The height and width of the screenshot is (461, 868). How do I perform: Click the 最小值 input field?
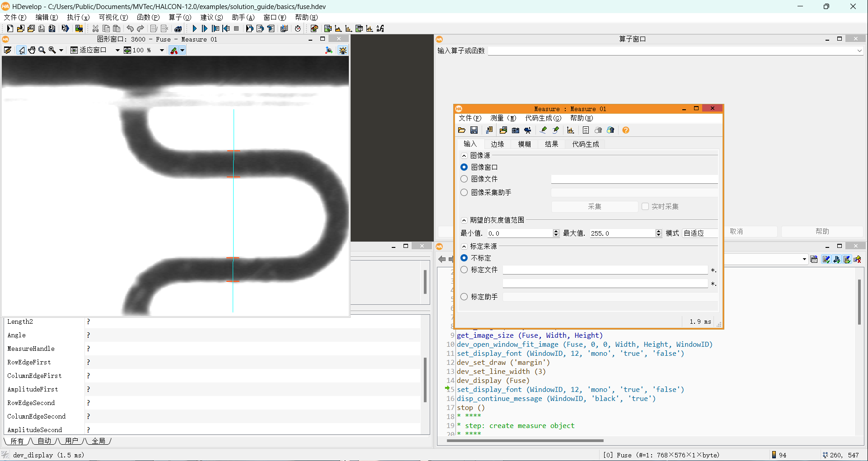pyautogui.click(x=519, y=233)
